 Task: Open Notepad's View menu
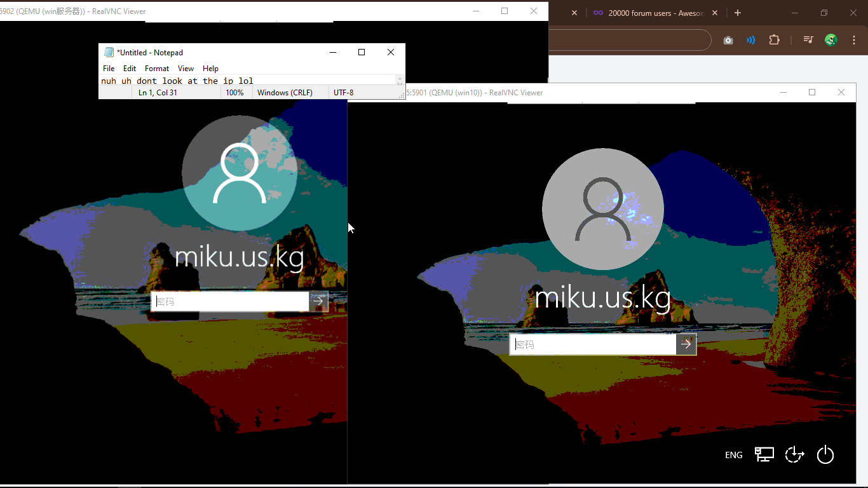(x=186, y=69)
